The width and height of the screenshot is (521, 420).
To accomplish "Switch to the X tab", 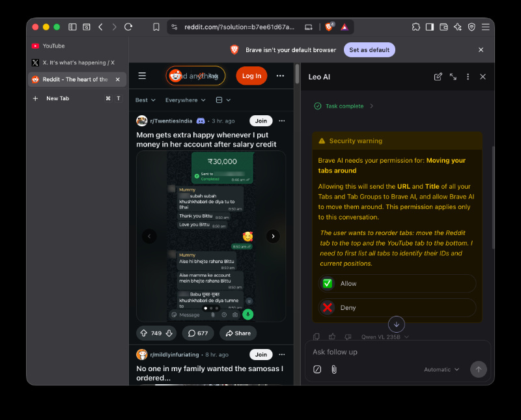I will [x=77, y=63].
